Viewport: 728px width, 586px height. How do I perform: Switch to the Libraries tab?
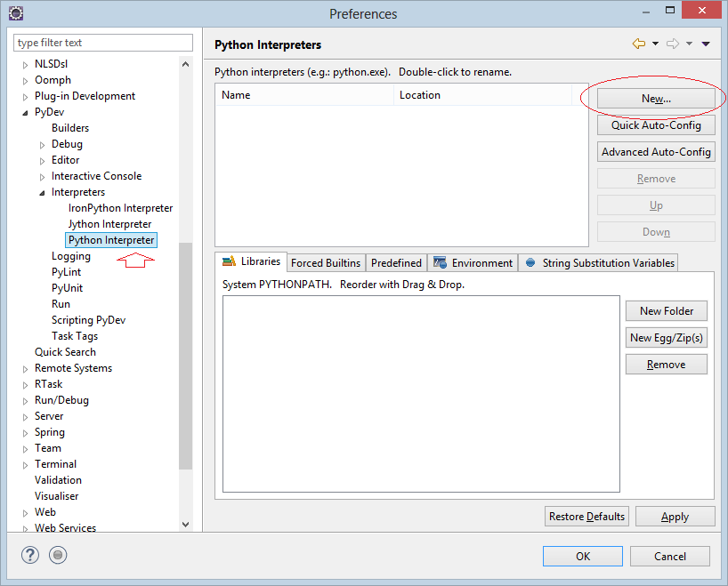[251, 261]
